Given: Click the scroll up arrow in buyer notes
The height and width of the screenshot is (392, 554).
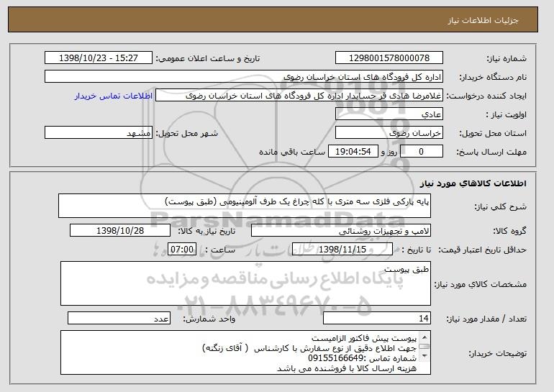Looking at the screenshot, I should point(424,337).
